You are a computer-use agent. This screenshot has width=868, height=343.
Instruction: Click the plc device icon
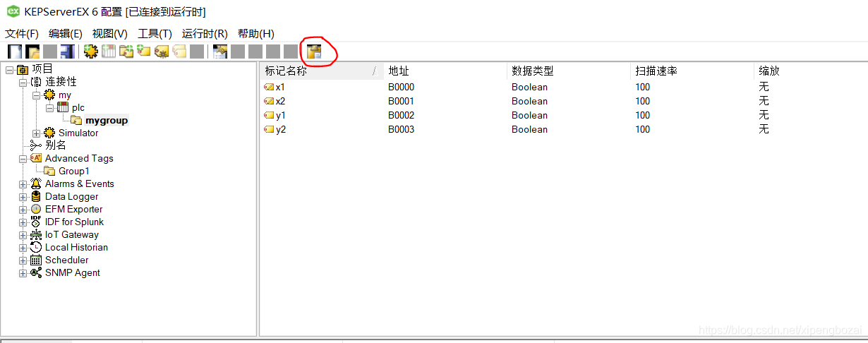click(63, 107)
